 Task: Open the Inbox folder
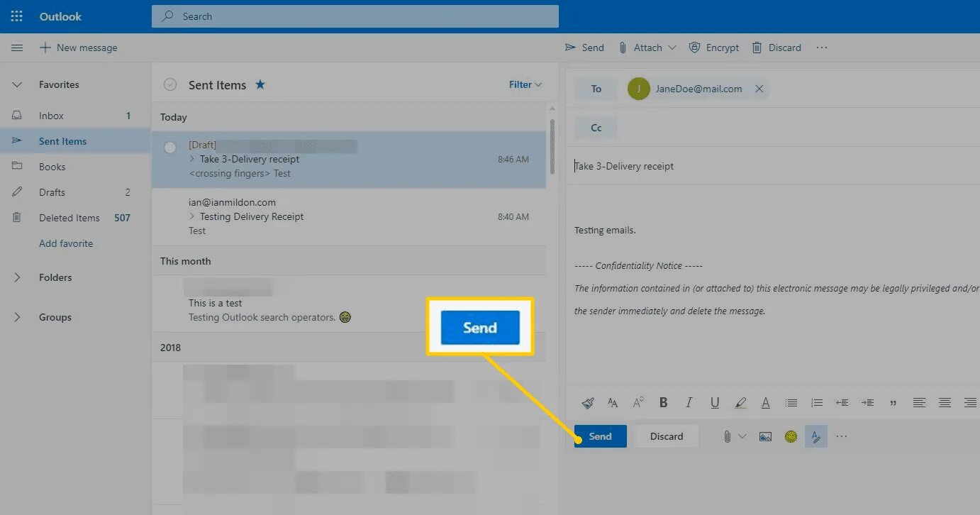point(74,116)
